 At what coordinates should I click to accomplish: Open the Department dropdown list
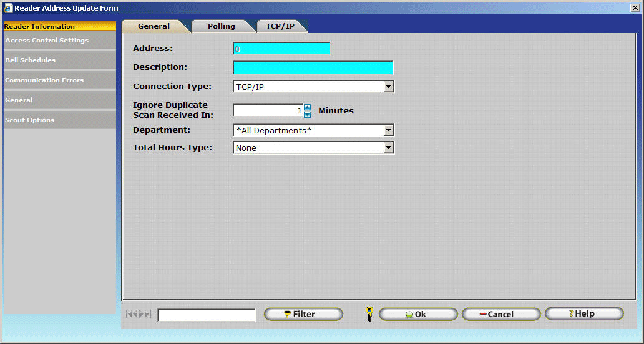(x=388, y=130)
